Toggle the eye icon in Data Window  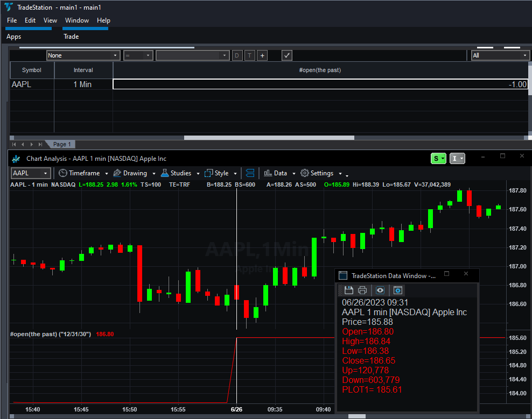point(380,290)
